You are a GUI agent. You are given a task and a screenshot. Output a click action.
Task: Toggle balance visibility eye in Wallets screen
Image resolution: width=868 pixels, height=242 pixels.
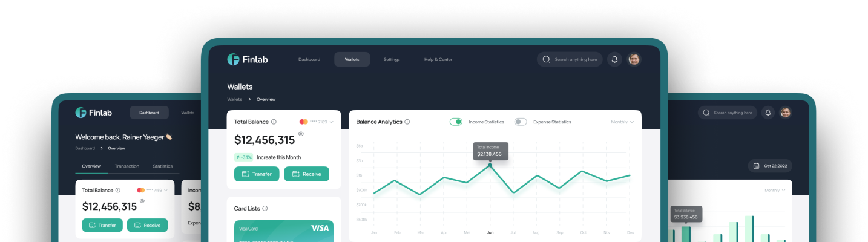(301, 134)
